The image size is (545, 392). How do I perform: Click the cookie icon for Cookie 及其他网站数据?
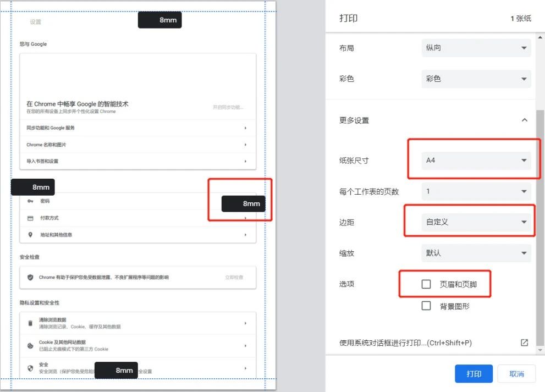pos(30,345)
